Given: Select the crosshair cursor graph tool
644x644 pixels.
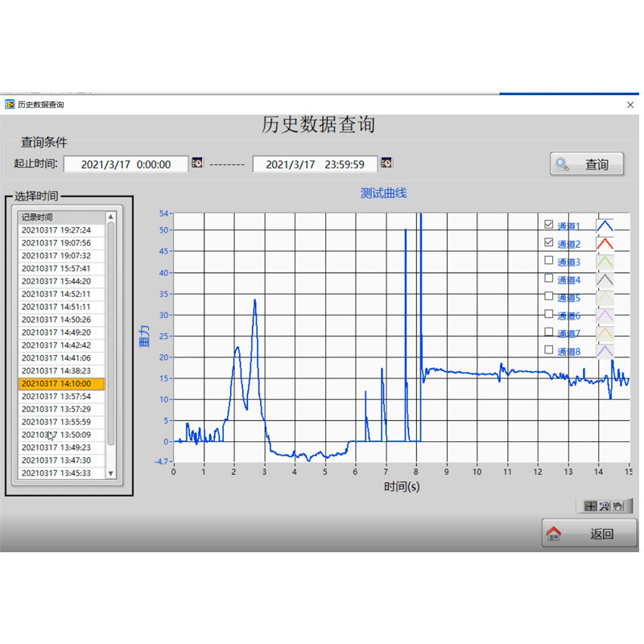Looking at the screenshot, I should 591,506.
